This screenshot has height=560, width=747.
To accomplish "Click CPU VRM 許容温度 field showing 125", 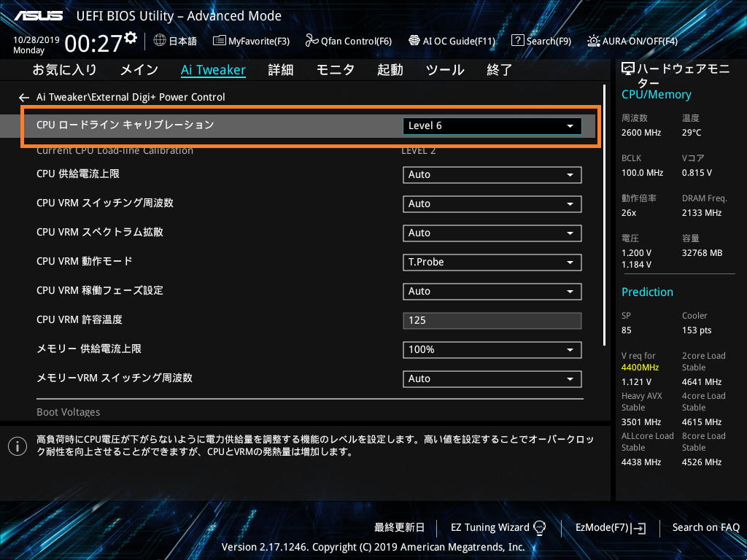I will [x=492, y=321].
